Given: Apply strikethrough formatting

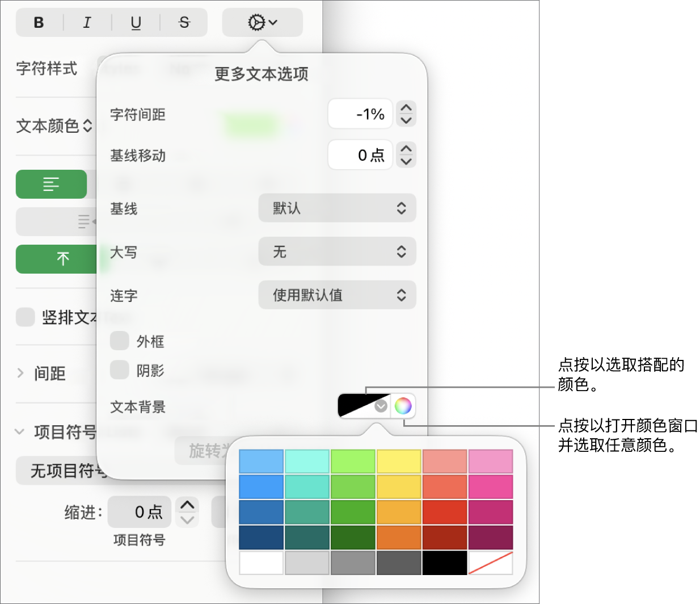Looking at the screenshot, I should [183, 23].
